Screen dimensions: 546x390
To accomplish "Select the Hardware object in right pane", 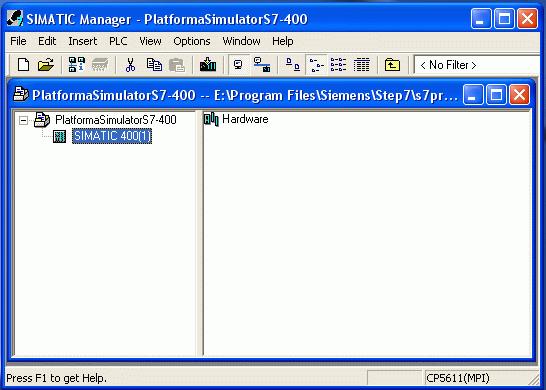I will point(245,119).
